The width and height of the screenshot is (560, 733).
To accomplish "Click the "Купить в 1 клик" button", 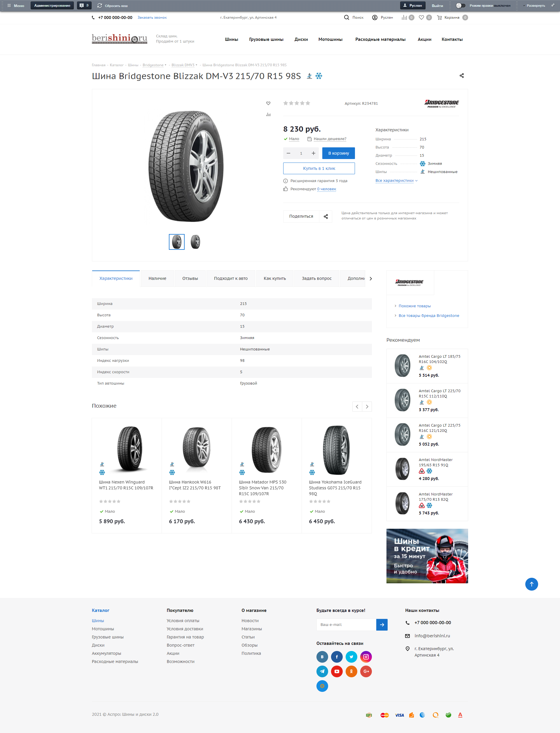I will tap(319, 168).
